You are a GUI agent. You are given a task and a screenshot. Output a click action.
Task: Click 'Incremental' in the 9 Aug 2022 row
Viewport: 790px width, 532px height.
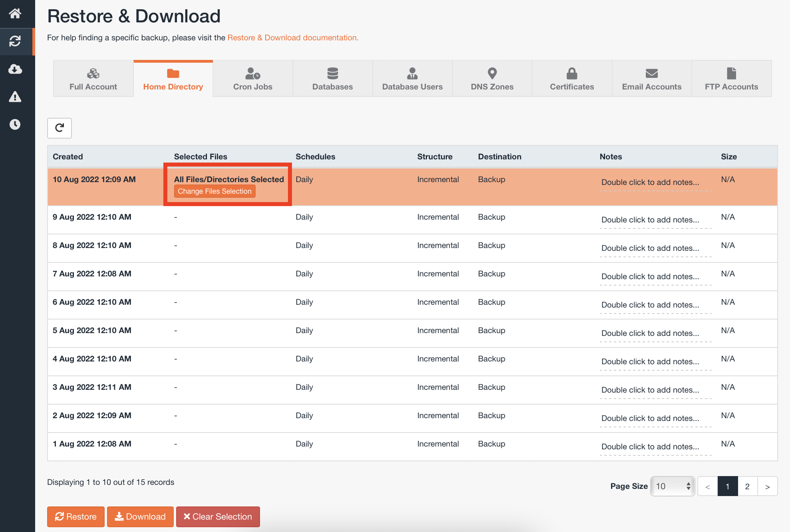[438, 217]
